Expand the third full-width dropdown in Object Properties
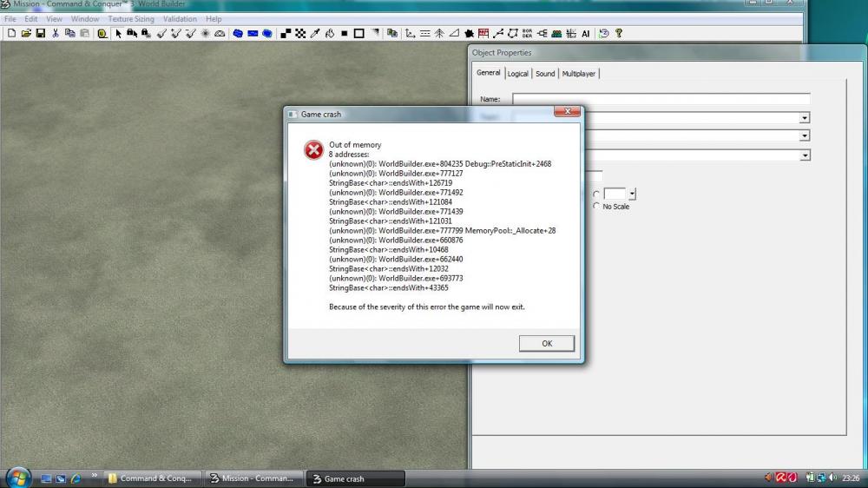 805,155
